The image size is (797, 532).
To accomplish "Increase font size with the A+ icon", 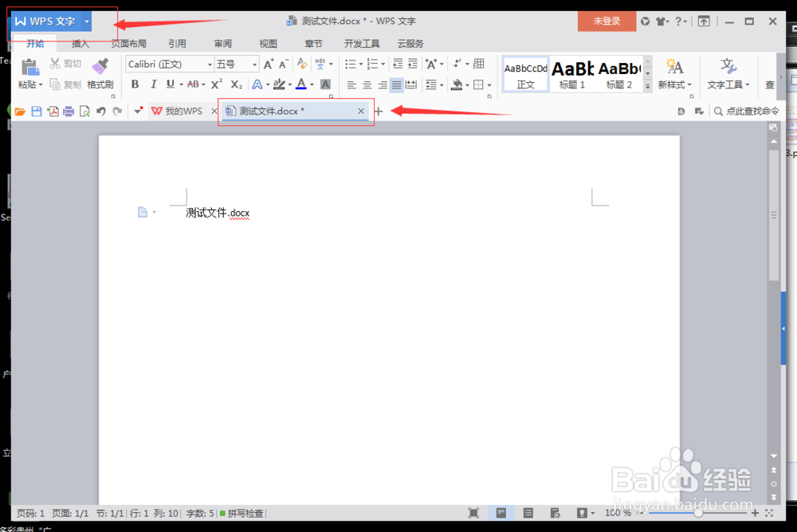I will 269,64.
